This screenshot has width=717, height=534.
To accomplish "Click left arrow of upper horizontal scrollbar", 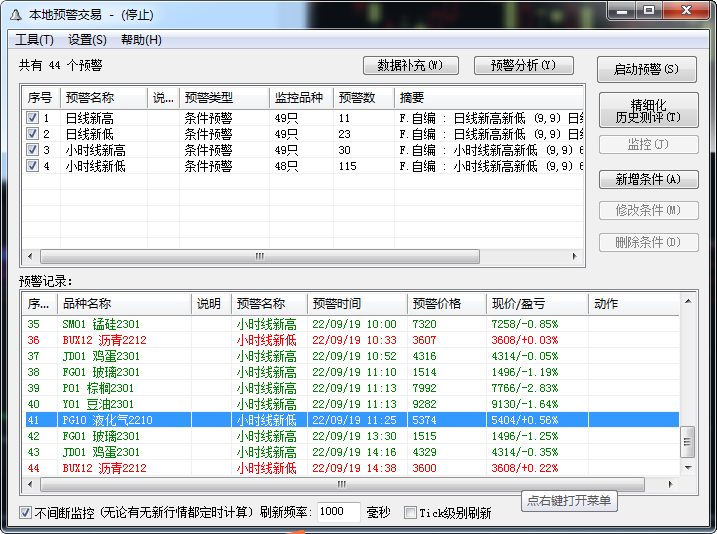I will click(30, 256).
